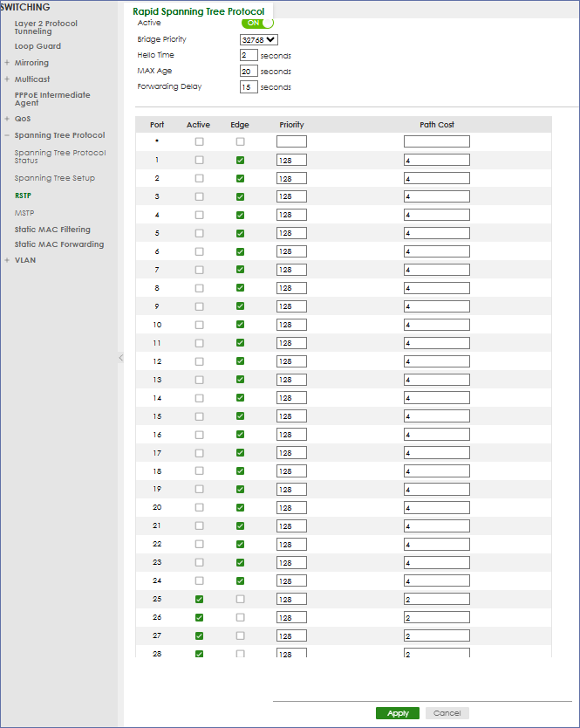Uncheck Active checkbox for port 25
This screenshot has width=580, height=728.
click(x=199, y=600)
